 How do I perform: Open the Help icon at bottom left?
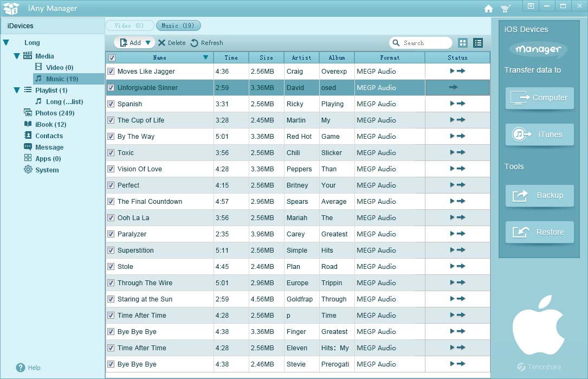pos(21,367)
